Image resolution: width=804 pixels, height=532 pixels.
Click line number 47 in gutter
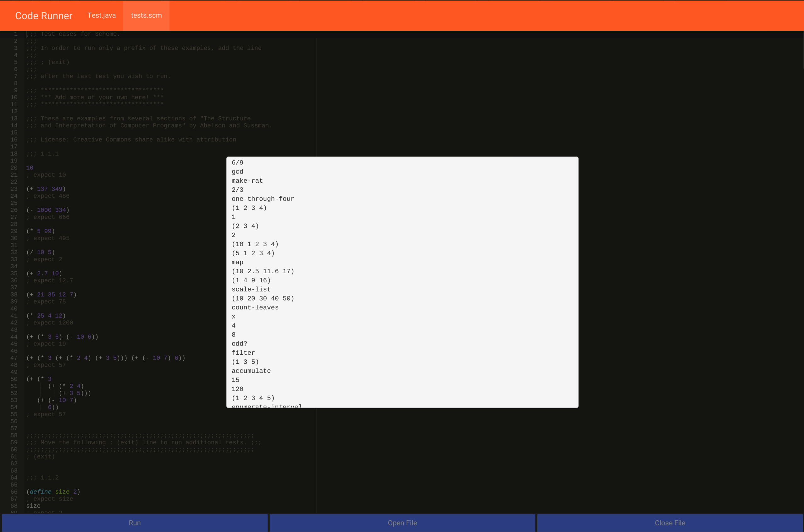(x=14, y=358)
